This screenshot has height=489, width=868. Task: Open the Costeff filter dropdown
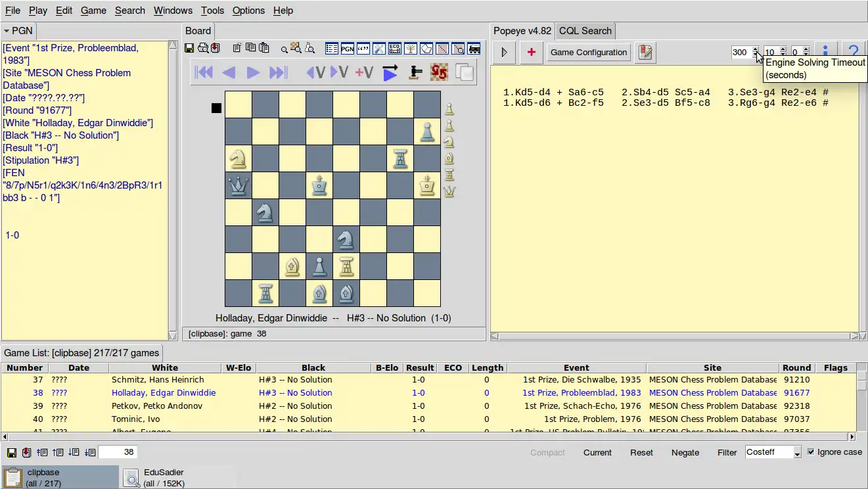[797, 453]
